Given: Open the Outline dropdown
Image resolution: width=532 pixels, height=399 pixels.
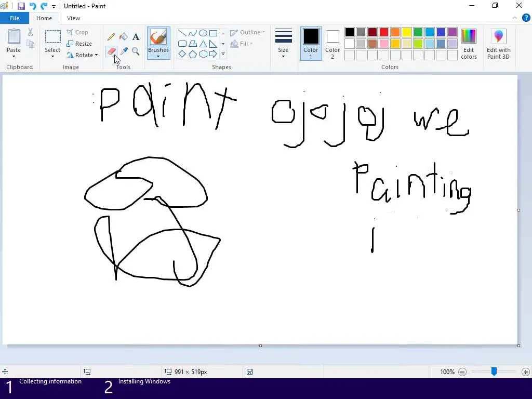Looking at the screenshot, I should [x=248, y=32].
